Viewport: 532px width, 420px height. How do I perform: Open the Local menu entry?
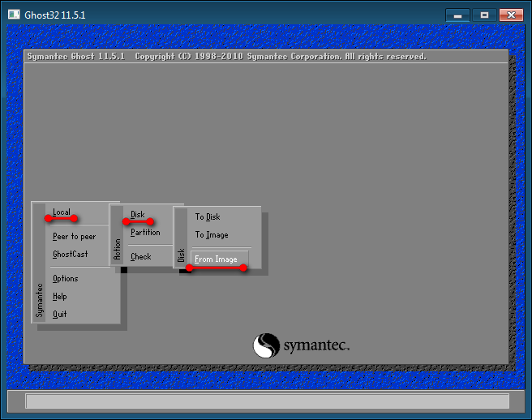point(62,212)
